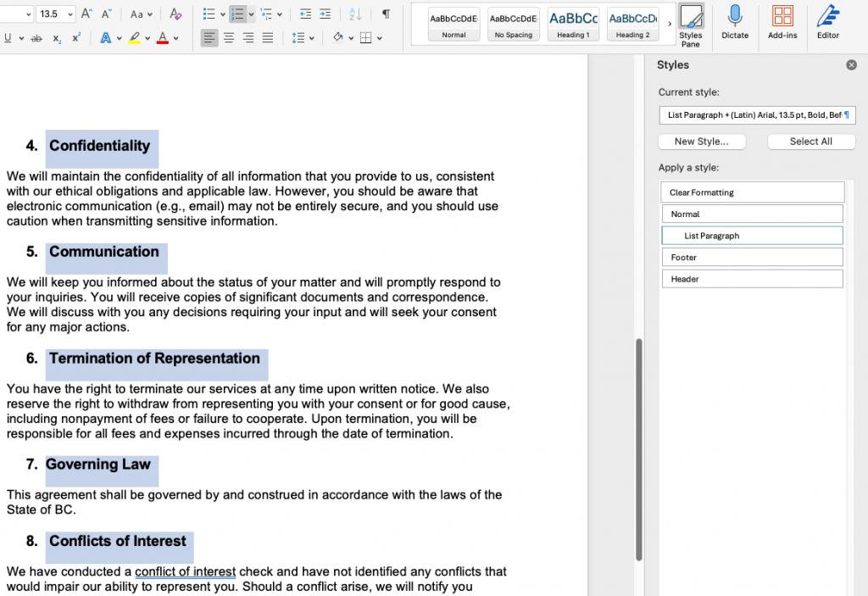The height and width of the screenshot is (596, 868).
Task: Apply a bulleted list
Action: pos(209,14)
